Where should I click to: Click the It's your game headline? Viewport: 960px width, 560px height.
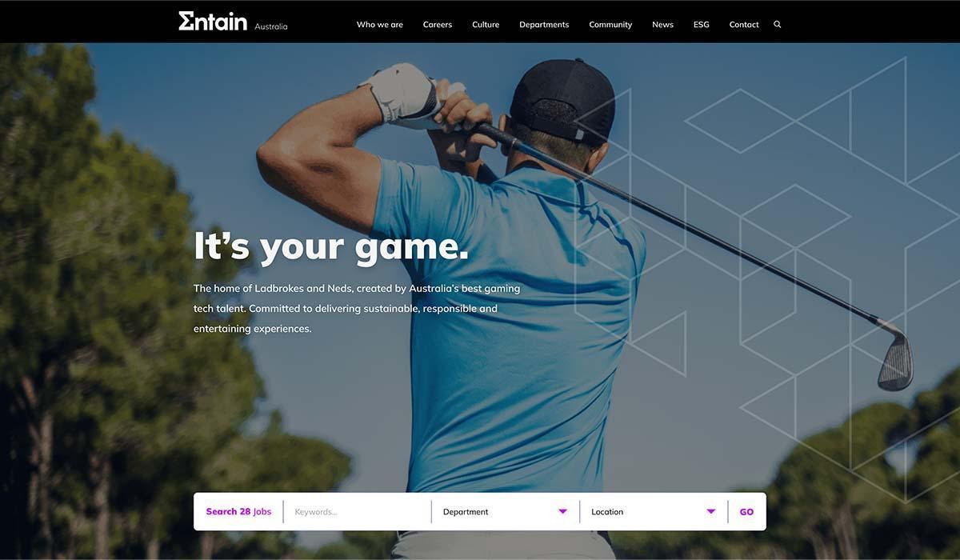click(x=331, y=246)
